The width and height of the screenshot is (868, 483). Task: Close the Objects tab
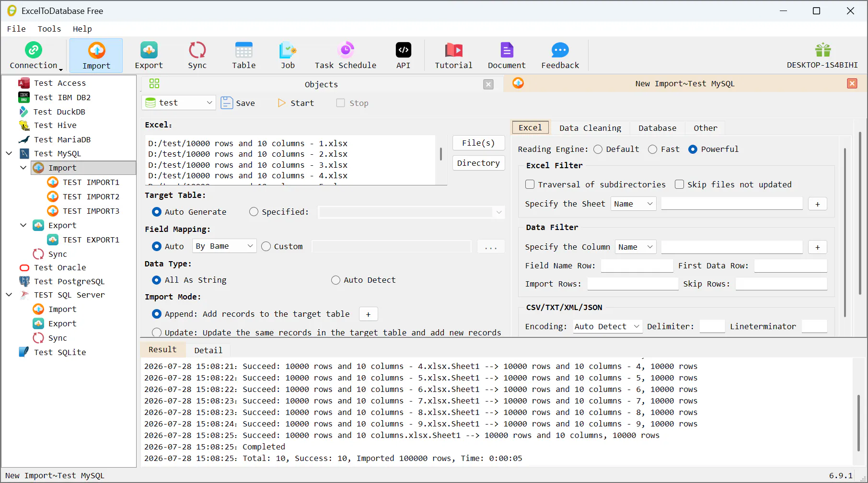488,84
